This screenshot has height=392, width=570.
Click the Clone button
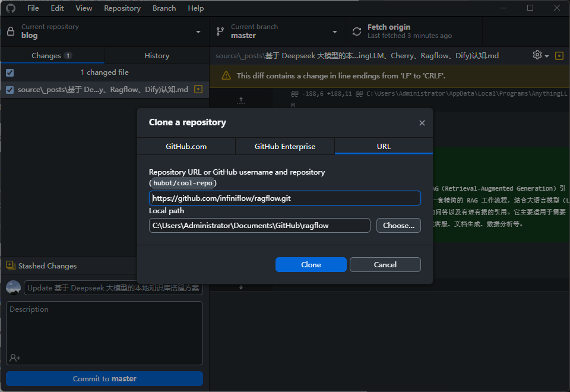[311, 265]
